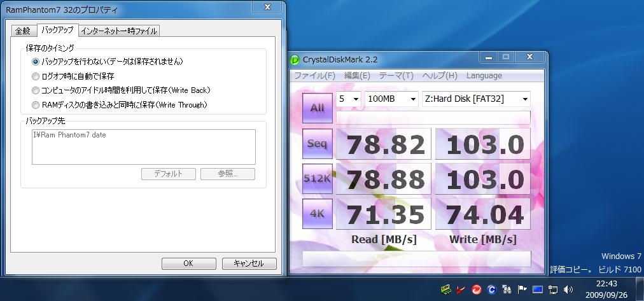Select save automatically at logoff option
Image resolution: width=644 pixels, height=301 pixels.
(36, 76)
